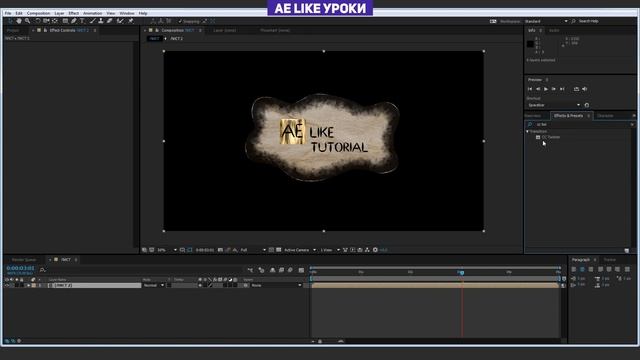This screenshot has height=360, width=640.
Task: Open the File menu
Action: click(8, 13)
